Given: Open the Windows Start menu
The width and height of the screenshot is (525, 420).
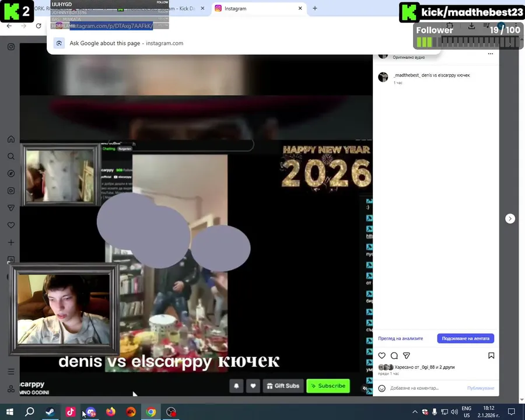Looking at the screenshot, I should [9, 412].
